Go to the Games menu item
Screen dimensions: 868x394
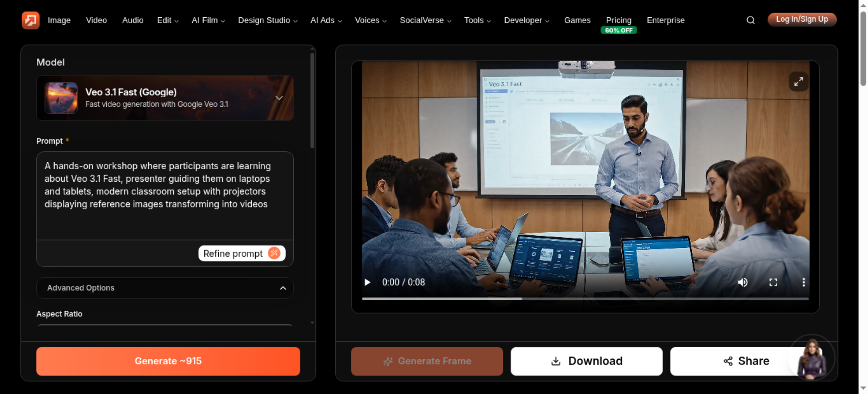pyautogui.click(x=577, y=20)
